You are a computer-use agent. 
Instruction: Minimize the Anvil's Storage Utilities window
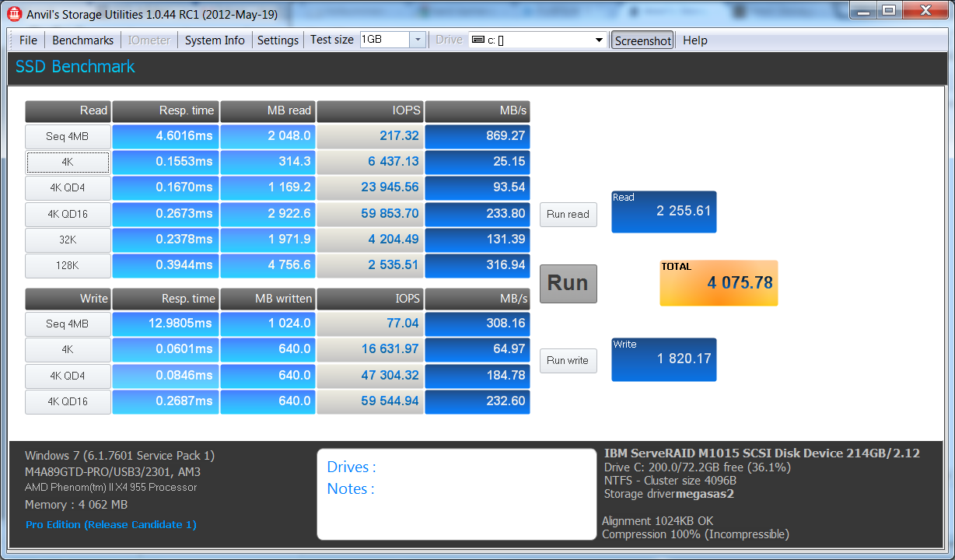click(862, 10)
